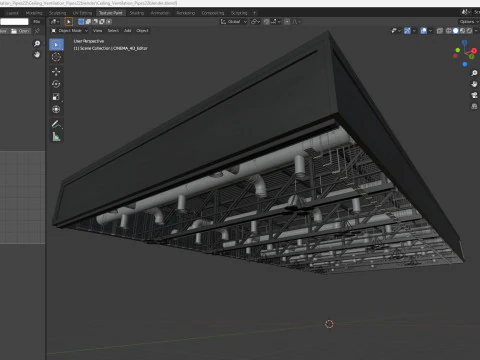Open Global transform orientation dropdown
Screen dimensions: 480x360
[x=234, y=22]
